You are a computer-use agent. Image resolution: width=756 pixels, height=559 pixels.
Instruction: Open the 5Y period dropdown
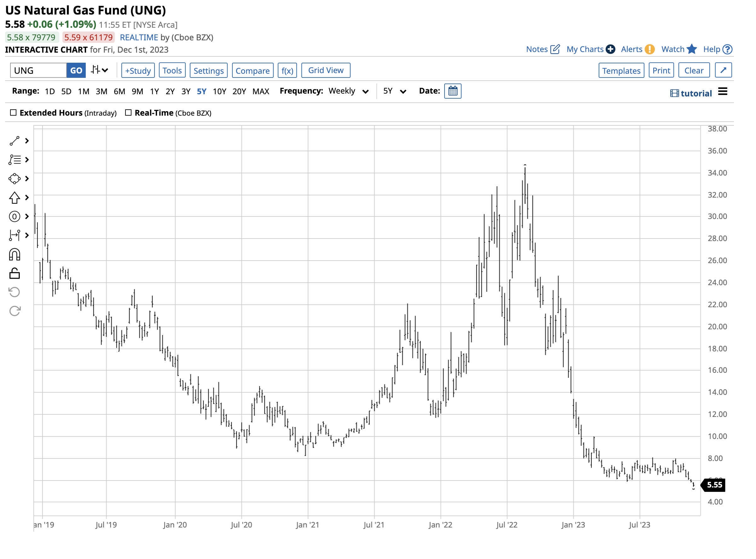click(394, 91)
